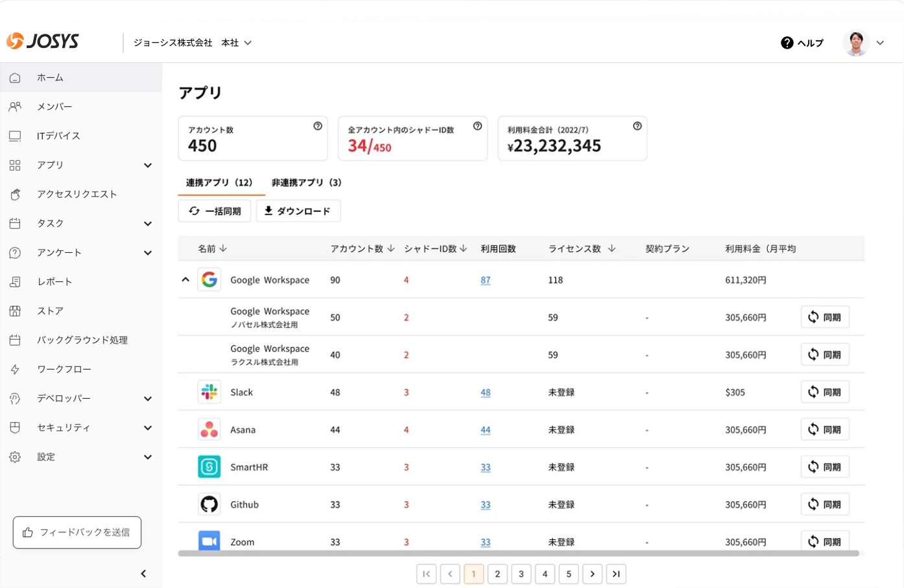This screenshot has height=588, width=904.
Task: Go to first page of pagination
Action: point(426,574)
